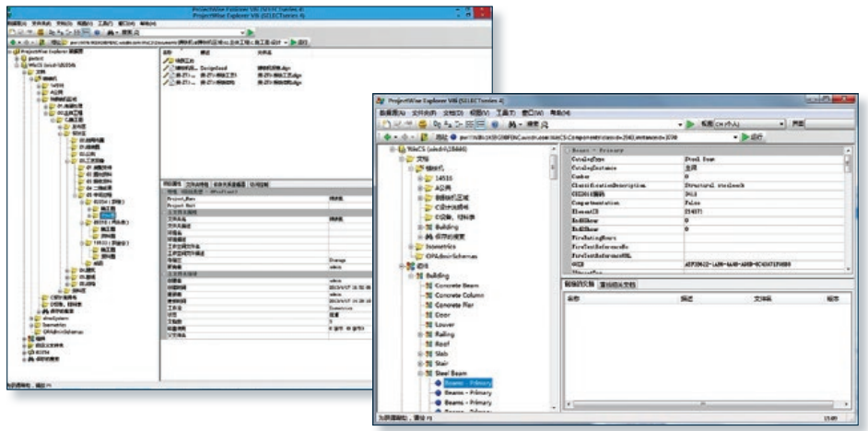Screen dimensions: 868x431
Task: Switch to 访问控制 tab in back window
Action: pos(259,184)
